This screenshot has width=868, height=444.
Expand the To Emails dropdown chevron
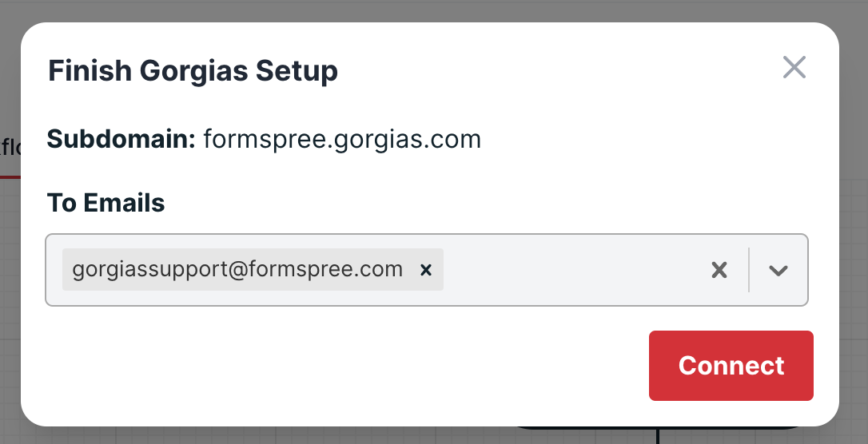click(778, 270)
